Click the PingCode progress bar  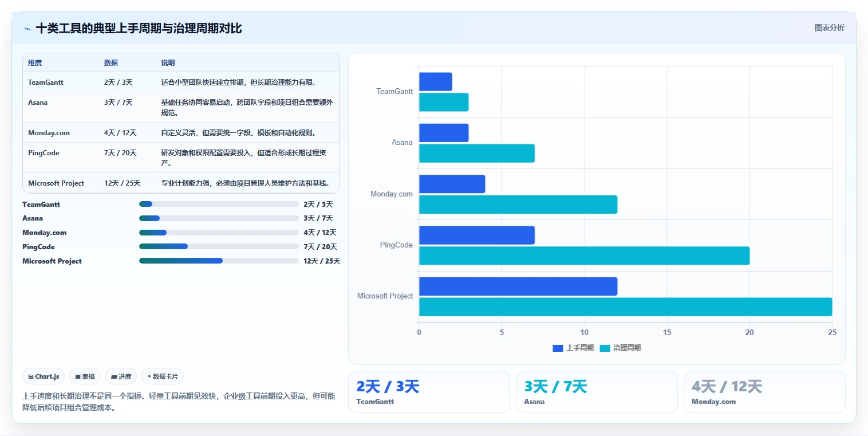[x=219, y=246]
